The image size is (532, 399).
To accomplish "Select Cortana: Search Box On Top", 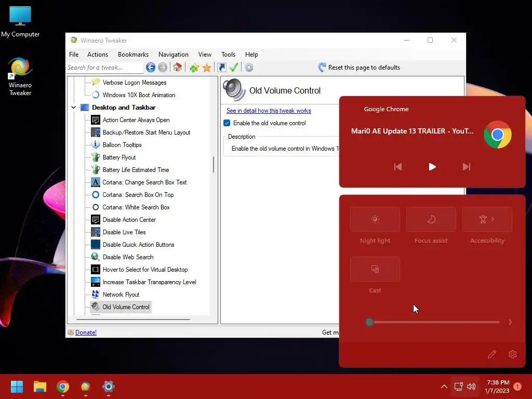I will pos(138,195).
